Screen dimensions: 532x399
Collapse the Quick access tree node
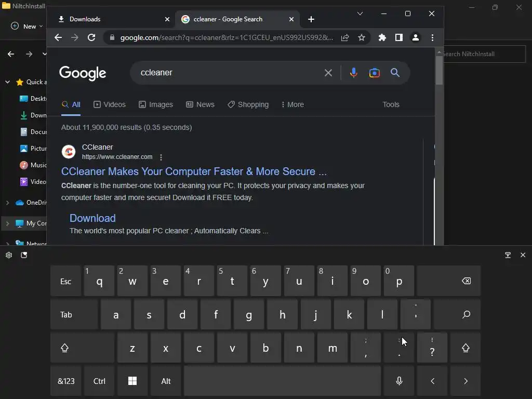[7, 82]
